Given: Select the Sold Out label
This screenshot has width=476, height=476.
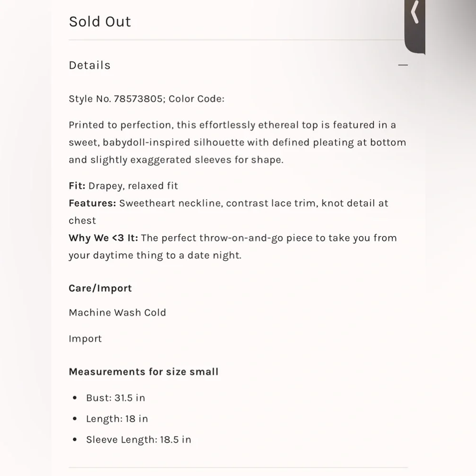Looking at the screenshot, I should [x=100, y=21].
